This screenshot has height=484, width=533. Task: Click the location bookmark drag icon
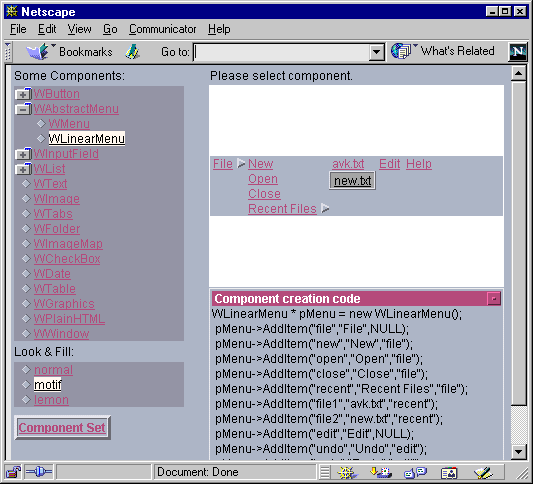[x=133, y=52]
